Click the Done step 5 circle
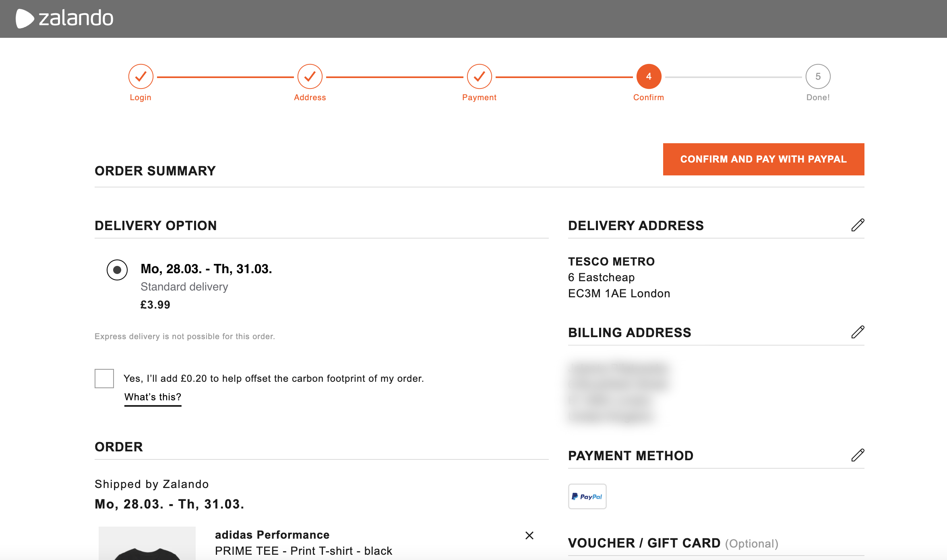The height and width of the screenshot is (560, 947). (x=818, y=76)
